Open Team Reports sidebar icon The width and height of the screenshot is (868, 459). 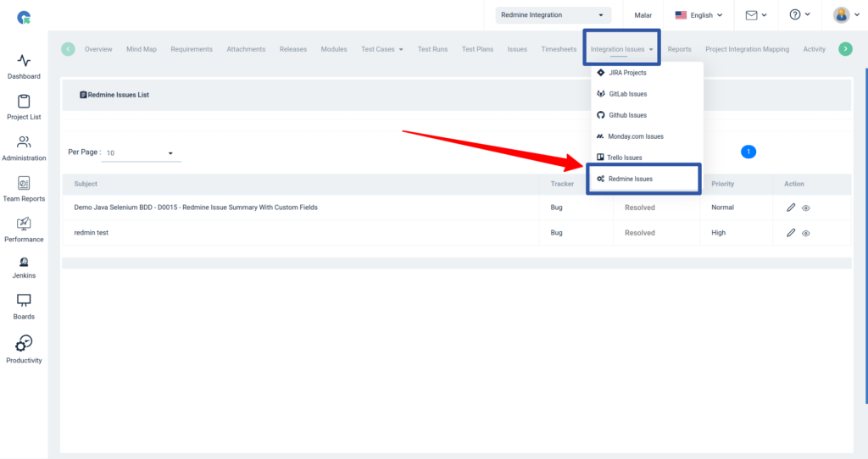coord(24,184)
